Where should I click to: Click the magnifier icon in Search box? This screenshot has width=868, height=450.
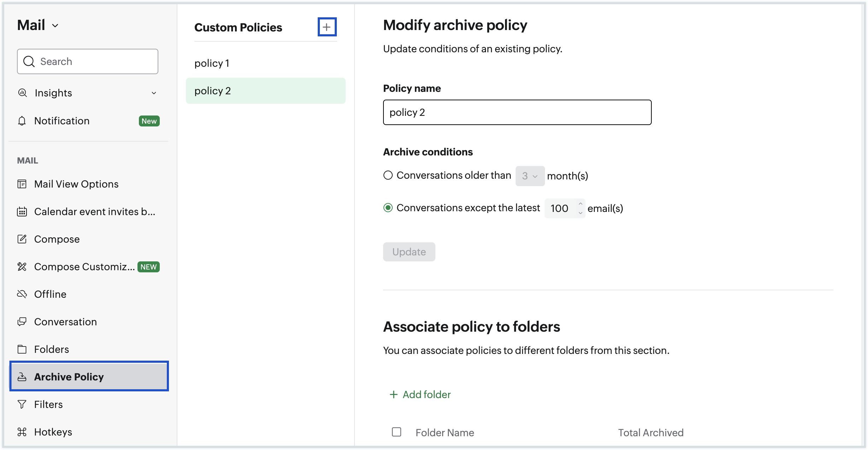(29, 61)
